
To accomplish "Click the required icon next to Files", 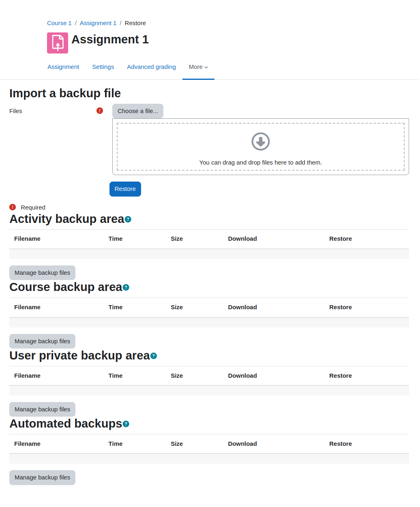I will (100, 111).
